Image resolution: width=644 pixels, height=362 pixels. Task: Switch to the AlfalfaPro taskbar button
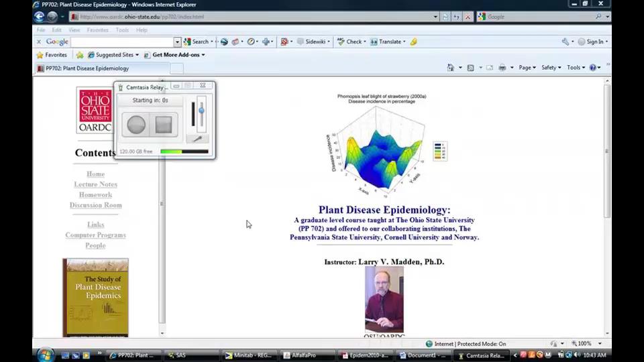coord(308,355)
